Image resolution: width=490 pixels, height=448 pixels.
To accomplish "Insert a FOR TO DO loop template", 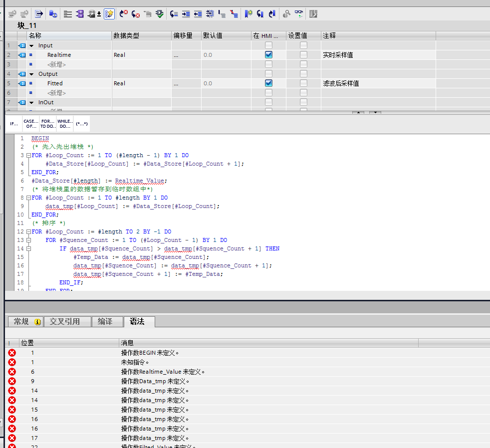I will pyautogui.click(x=47, y=124).
